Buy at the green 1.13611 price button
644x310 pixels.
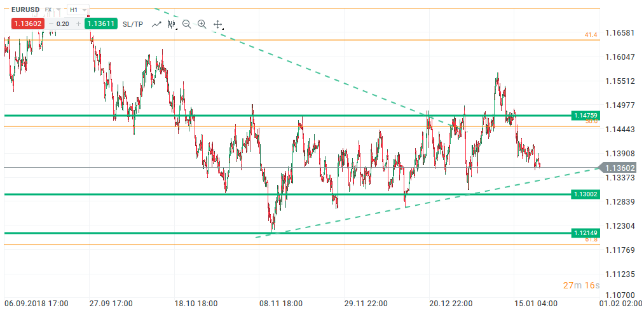point(101,24)
